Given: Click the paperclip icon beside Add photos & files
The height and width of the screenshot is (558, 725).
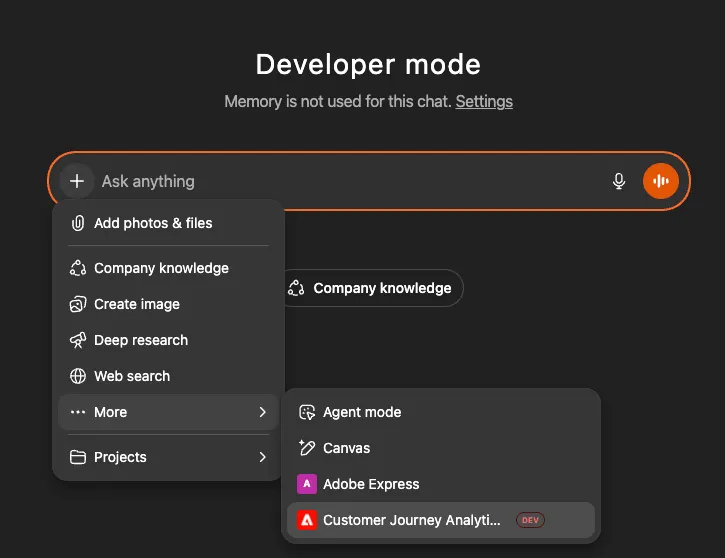Looking at the screenshot, I should pos(78,223).
